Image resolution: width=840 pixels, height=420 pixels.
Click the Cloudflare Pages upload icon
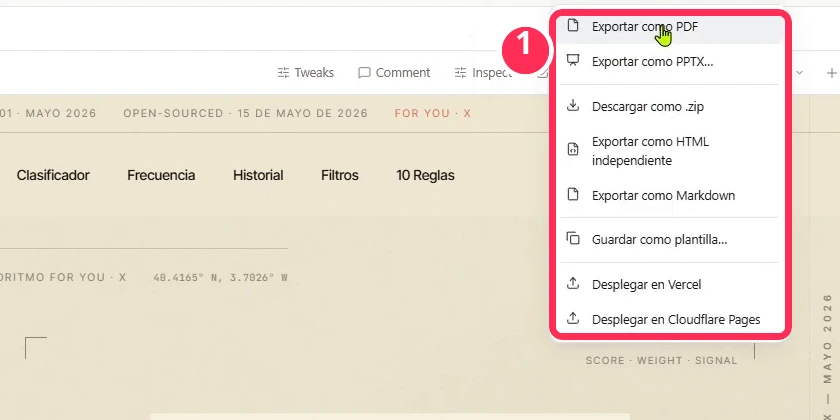573,318
